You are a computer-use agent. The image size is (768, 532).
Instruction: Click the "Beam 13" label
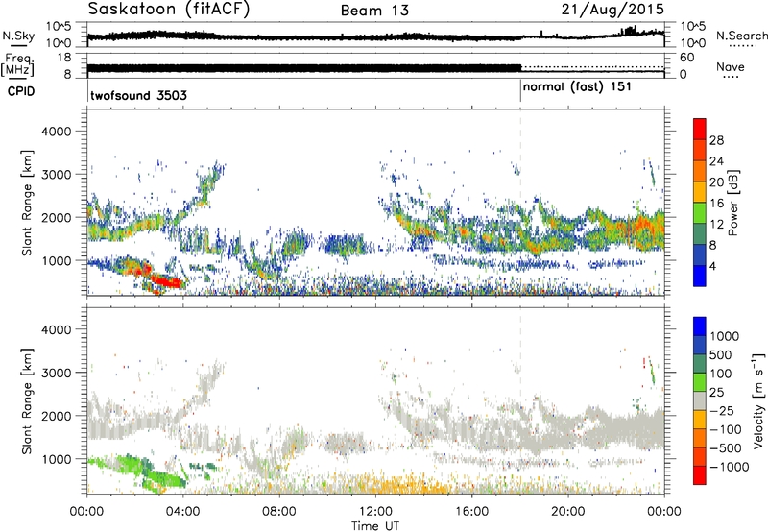374,11
